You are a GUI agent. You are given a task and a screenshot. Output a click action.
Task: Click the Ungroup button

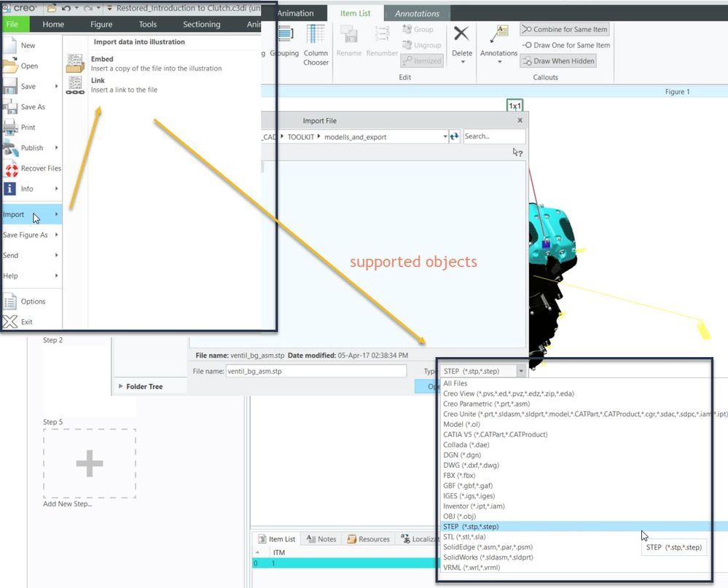point(422,45)
